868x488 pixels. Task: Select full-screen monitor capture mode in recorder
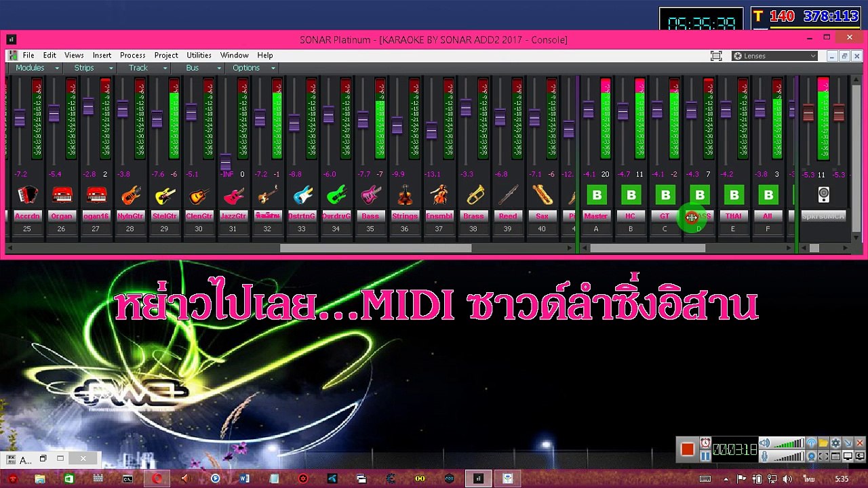pos(848,456)
